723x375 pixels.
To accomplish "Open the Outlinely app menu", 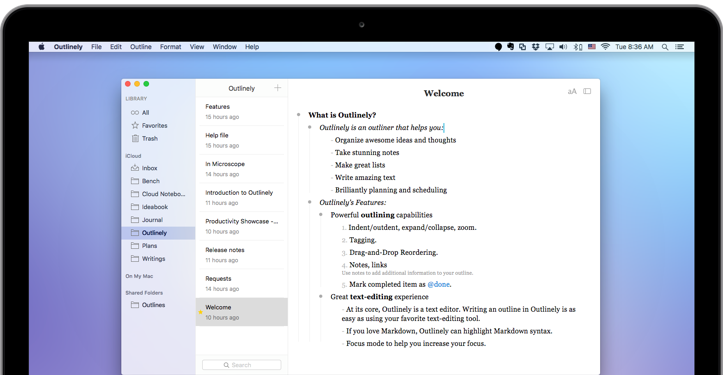I will click(68, 47).
